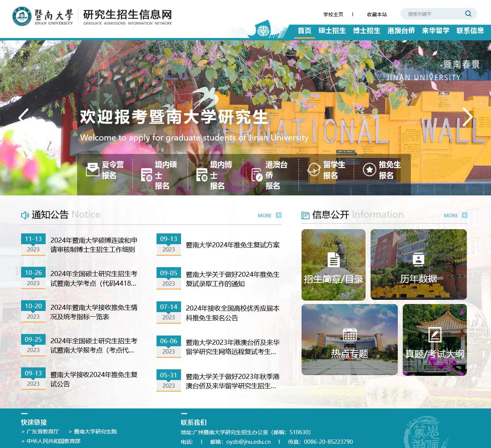
Task: Click the person icon on 历年数据
Action: point(419,260)
